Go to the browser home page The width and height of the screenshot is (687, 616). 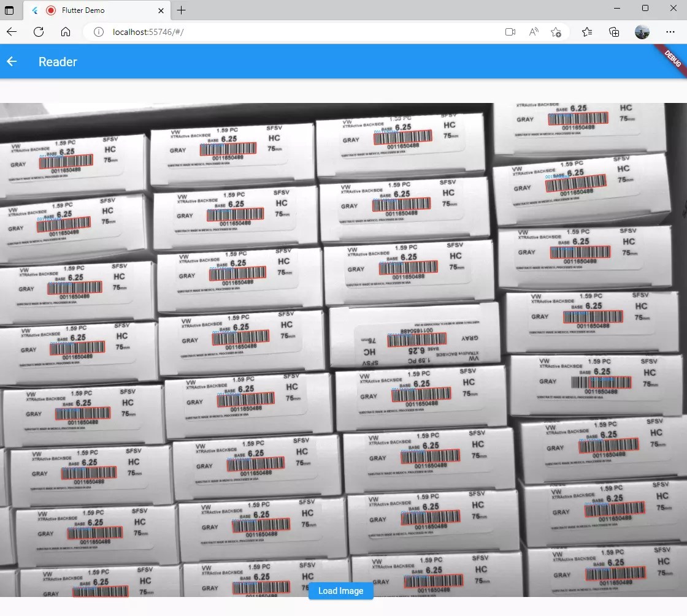[66, 32]
